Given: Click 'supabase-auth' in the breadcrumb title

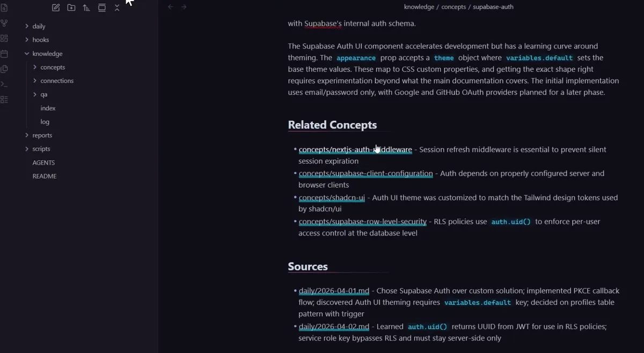Looking at the screenshot, I should (x=493, y=7).
